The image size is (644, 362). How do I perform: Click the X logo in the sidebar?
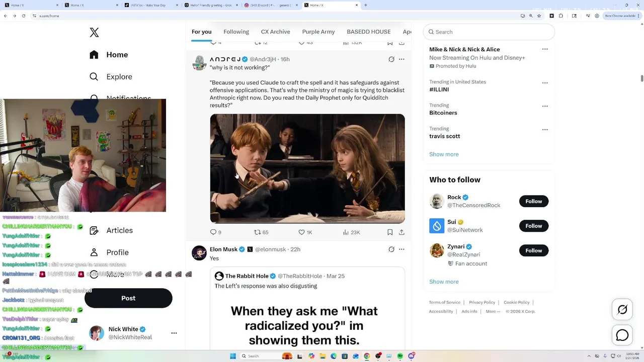94,33
